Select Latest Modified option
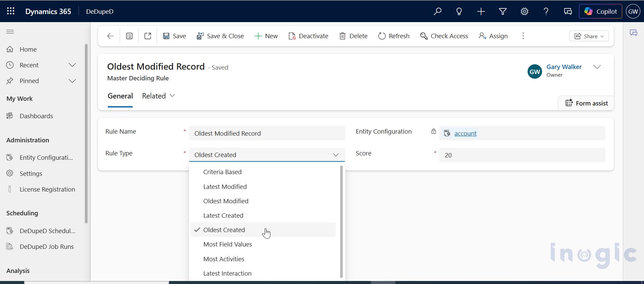The image size is (644, 284). [263, 187]
